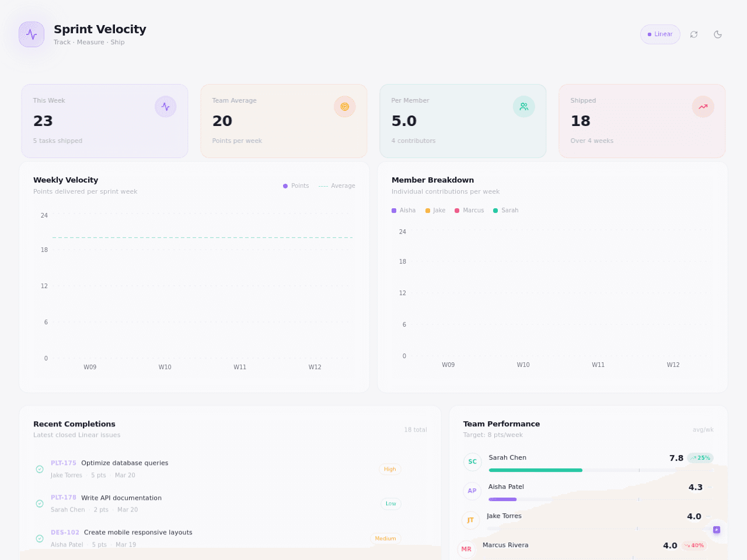Refresh the dashboard data
The width and height of the screenshot is (747, 560).
(x=694, y=34)
